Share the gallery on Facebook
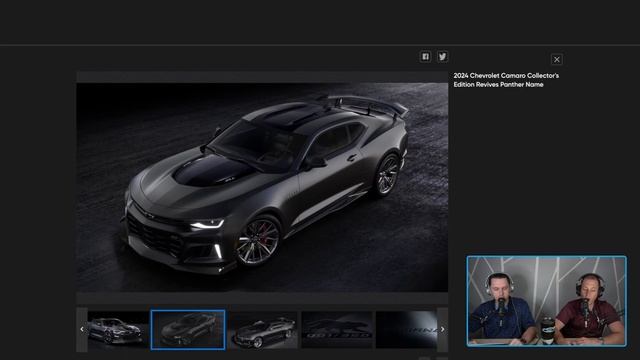 tap(425, 56)
